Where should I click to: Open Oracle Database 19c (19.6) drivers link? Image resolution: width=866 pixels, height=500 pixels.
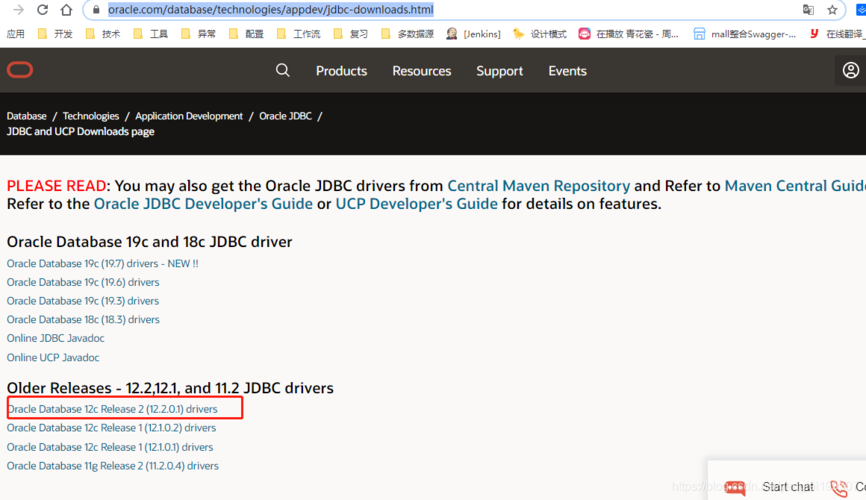[83, 282]
